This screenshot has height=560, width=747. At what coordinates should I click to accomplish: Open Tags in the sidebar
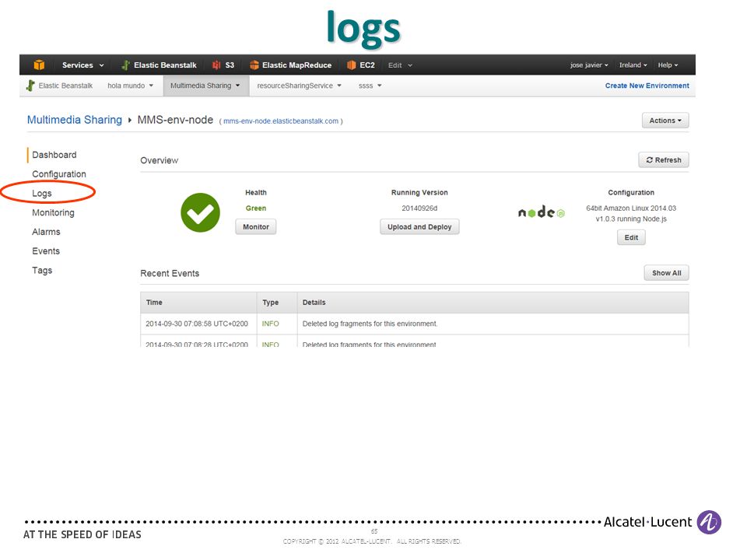42,271
